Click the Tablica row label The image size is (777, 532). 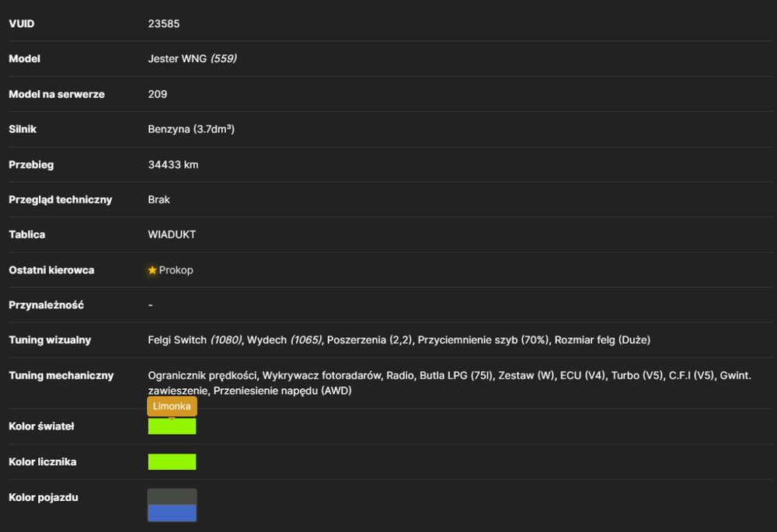coord(26,235)
